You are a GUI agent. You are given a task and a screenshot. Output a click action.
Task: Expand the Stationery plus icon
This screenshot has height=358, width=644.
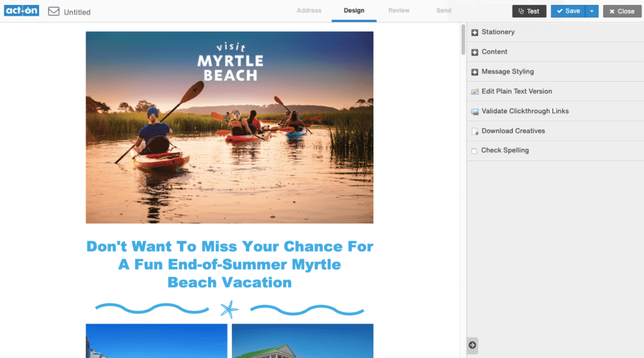pyautogui.click(x=475, y=32)
